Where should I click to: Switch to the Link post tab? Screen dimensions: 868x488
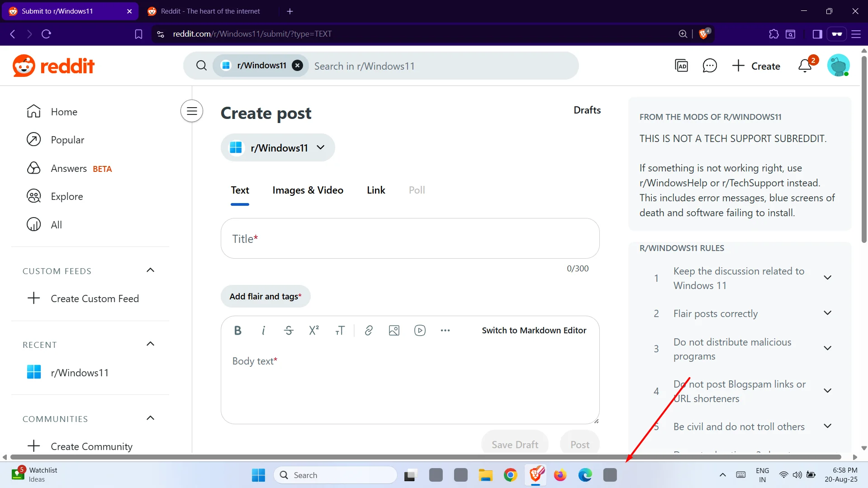click(376, 190)
